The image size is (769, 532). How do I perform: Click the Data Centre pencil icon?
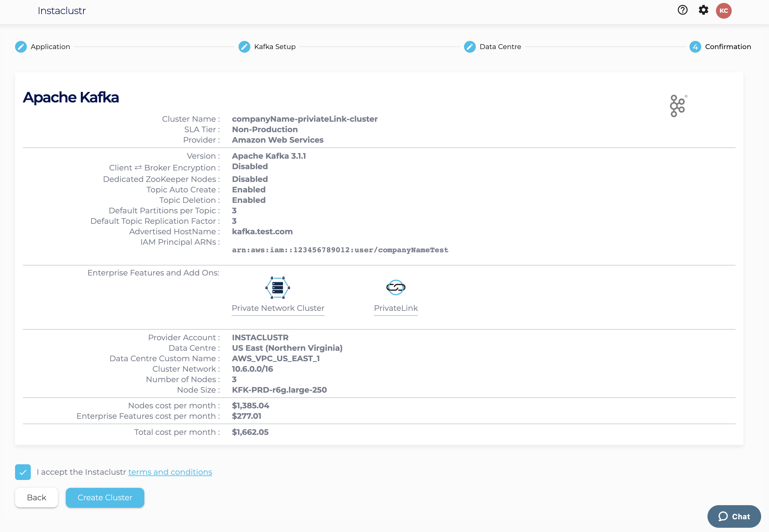[x=469, y=47]
